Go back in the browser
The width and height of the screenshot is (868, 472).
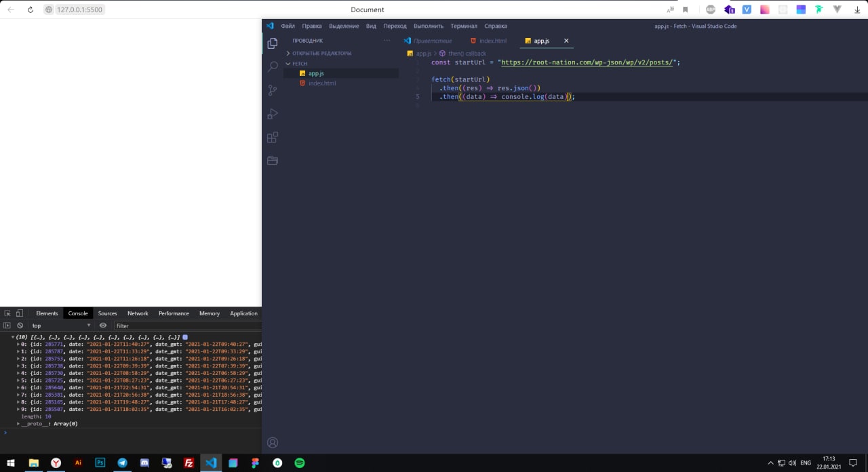pyautogui.click(x=11, y=9)
